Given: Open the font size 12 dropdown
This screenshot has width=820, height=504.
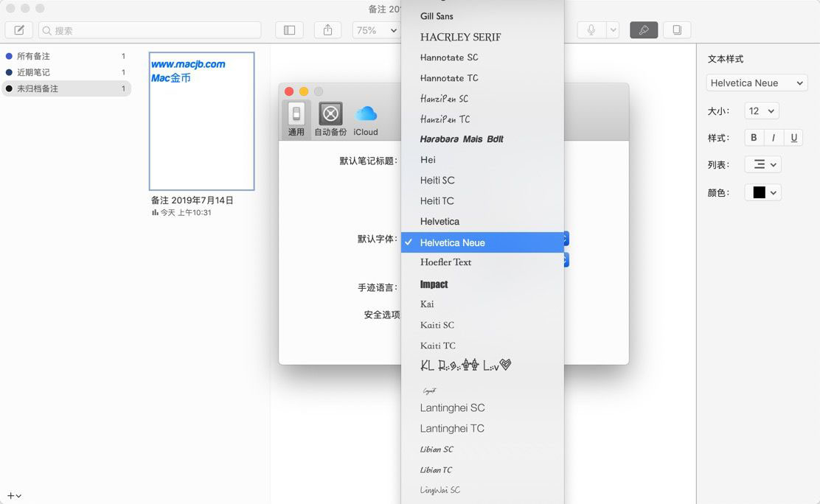Looking at the screenshot, I should point(762,111).
